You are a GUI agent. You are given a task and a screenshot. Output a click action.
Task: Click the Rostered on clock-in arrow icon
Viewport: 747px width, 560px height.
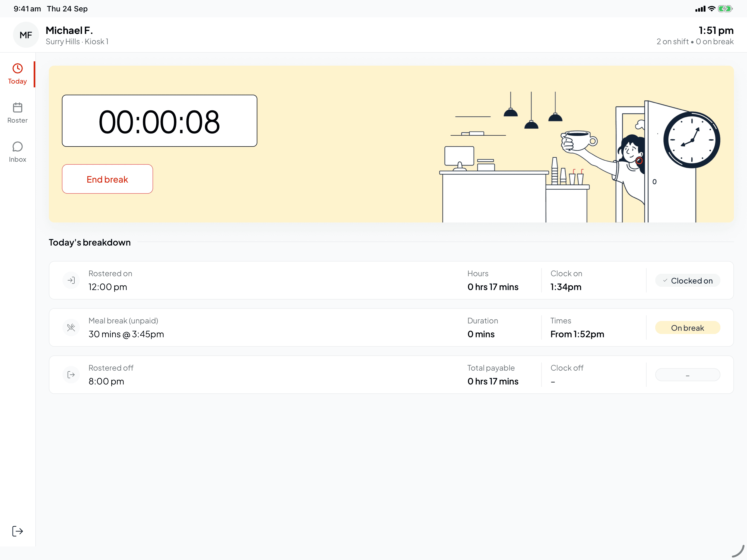(71, 280)
